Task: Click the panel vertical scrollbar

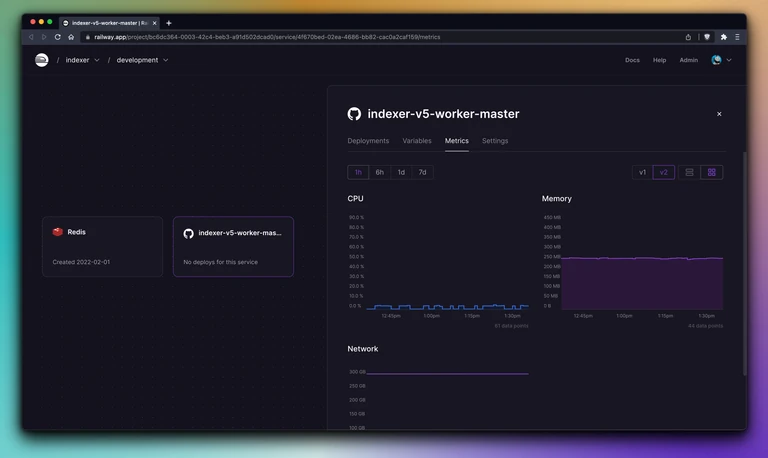Action: pyautogui.click(x=744, y=264)
